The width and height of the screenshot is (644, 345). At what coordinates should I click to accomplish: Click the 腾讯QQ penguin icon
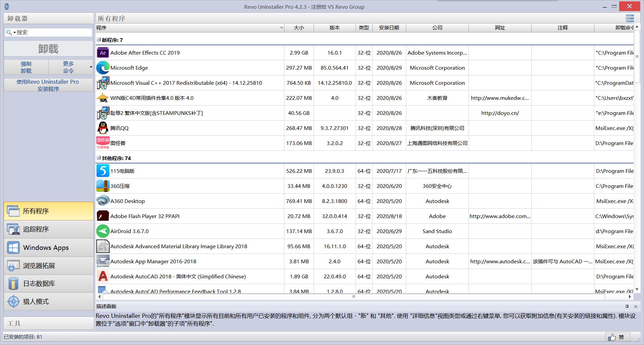(x=103, y=128)
